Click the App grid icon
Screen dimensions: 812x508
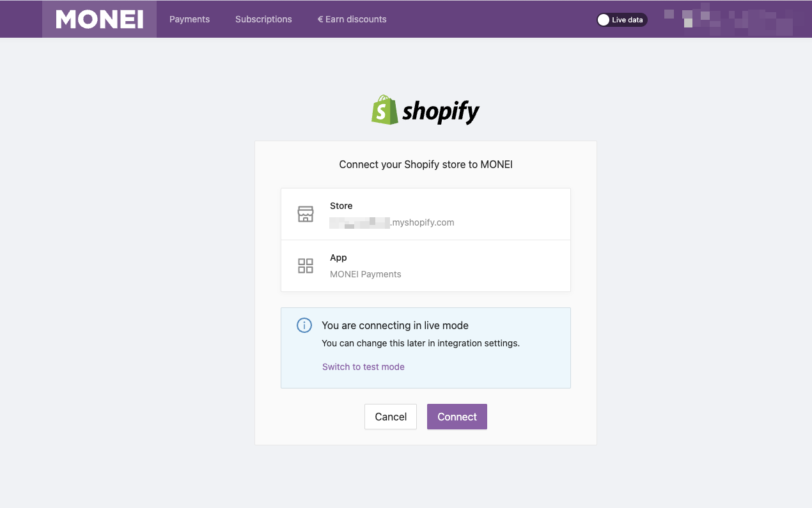[306, 266]
